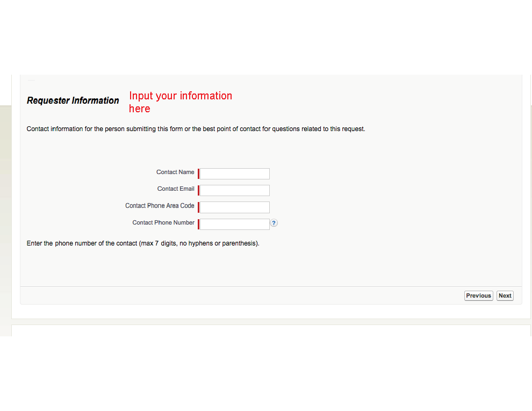Click the red required marker for Phone Number
The image size is (532, 411).
pyautogui.click(x=198, y=223)
